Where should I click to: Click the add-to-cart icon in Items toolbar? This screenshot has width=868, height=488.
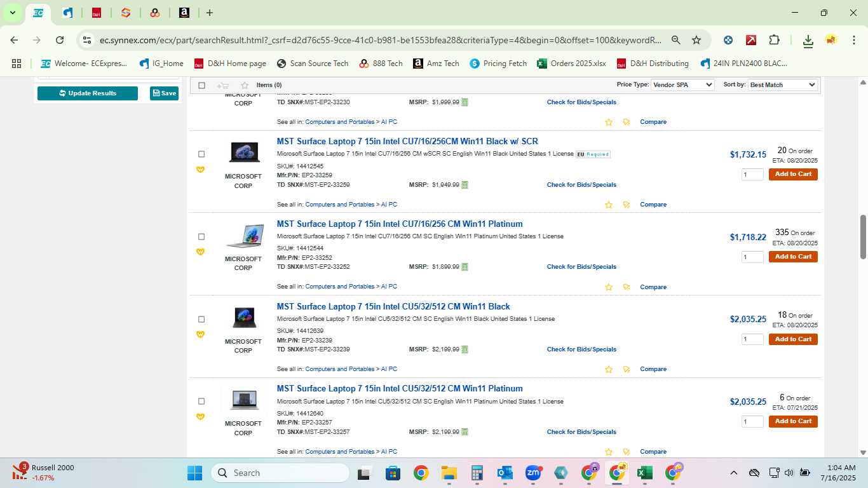pyautogui.click(x=222, y=85)
